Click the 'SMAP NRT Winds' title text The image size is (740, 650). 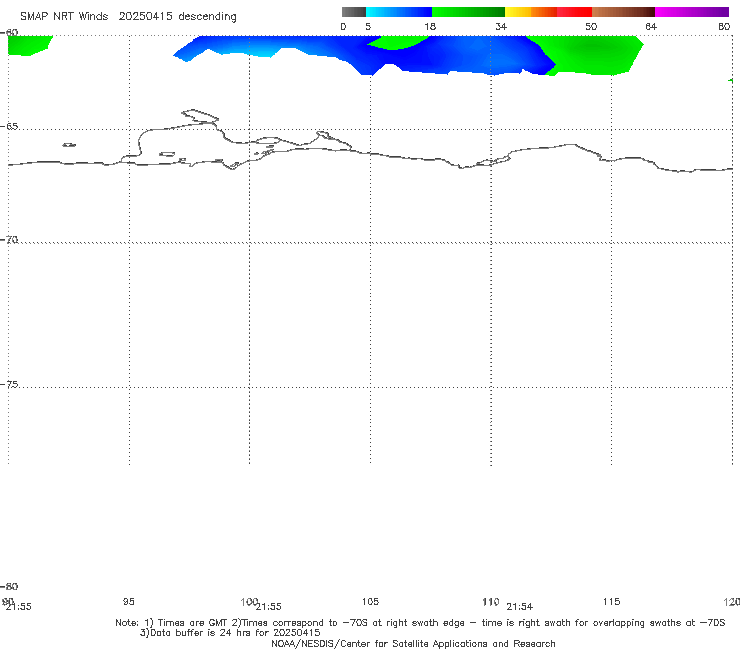click(x=64, y=16)
